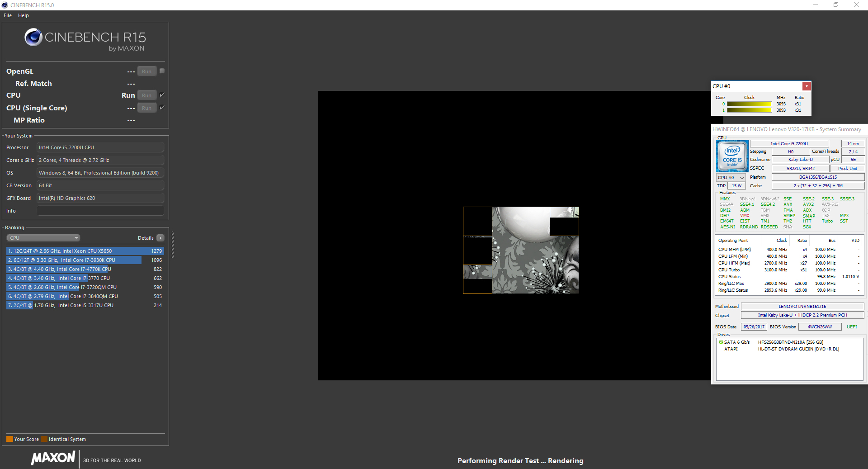Click the motherboard field LENOVO LNVNB161216
Image resolution: width=868 pixels, height=469 pixels.
[802, 307]
